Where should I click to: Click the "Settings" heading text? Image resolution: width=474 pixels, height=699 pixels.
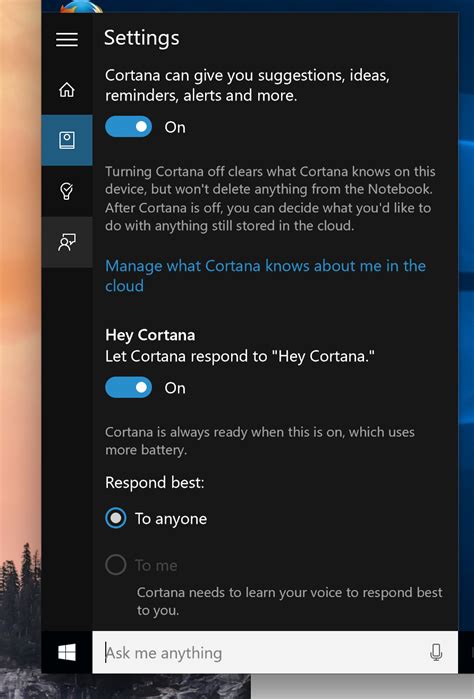click(x=141, y=38)
